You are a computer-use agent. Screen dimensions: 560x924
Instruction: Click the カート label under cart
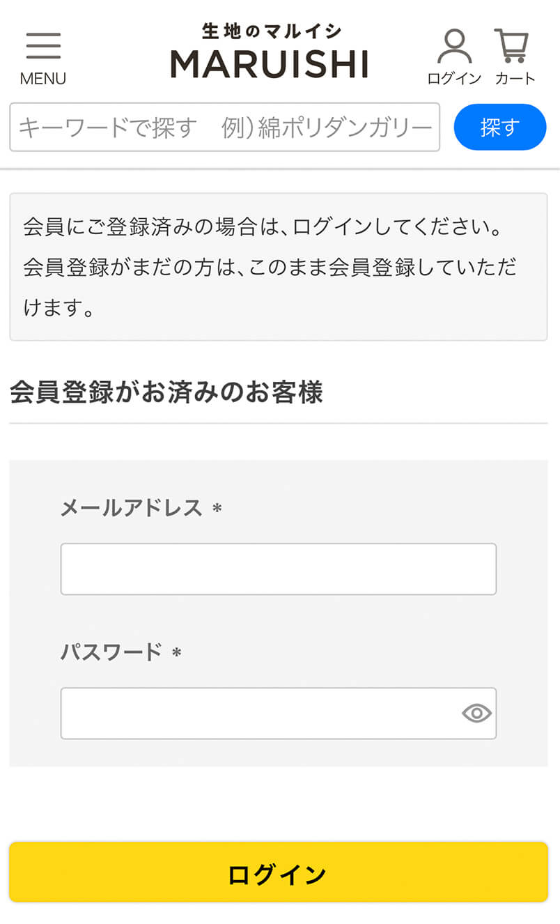515,79
